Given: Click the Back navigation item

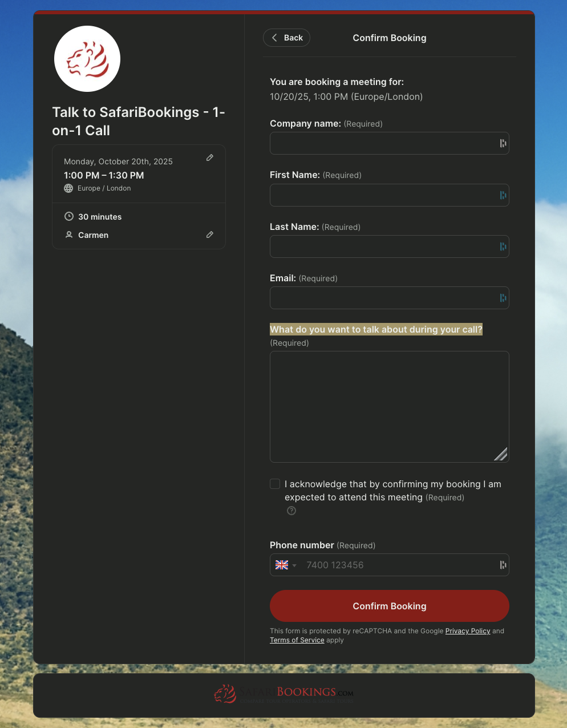Looking at the screenshot, I should pyautogui.click(x=286, y=37).
